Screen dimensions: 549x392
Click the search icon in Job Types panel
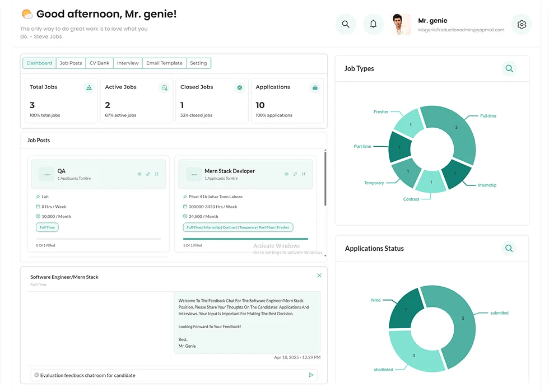click(x=509, y=68)
